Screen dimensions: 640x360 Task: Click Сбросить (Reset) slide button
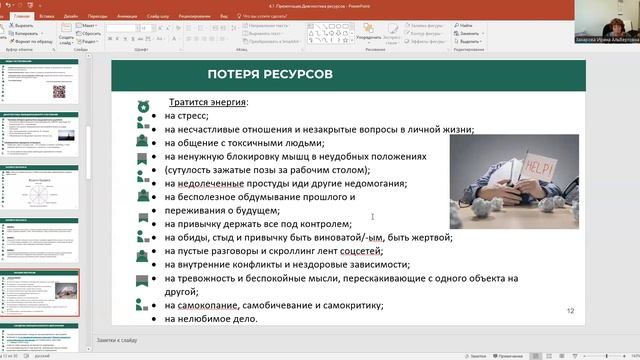coord(89,33)
